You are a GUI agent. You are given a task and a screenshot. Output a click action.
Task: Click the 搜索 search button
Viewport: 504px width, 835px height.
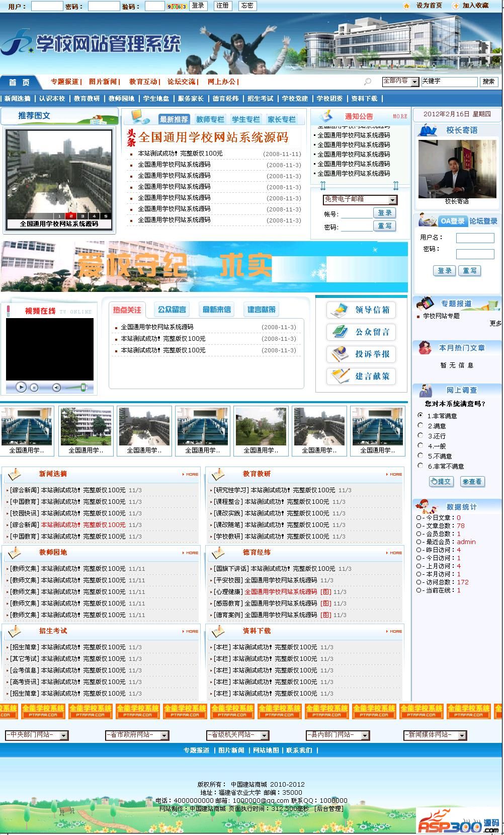(x=488, y=82)
